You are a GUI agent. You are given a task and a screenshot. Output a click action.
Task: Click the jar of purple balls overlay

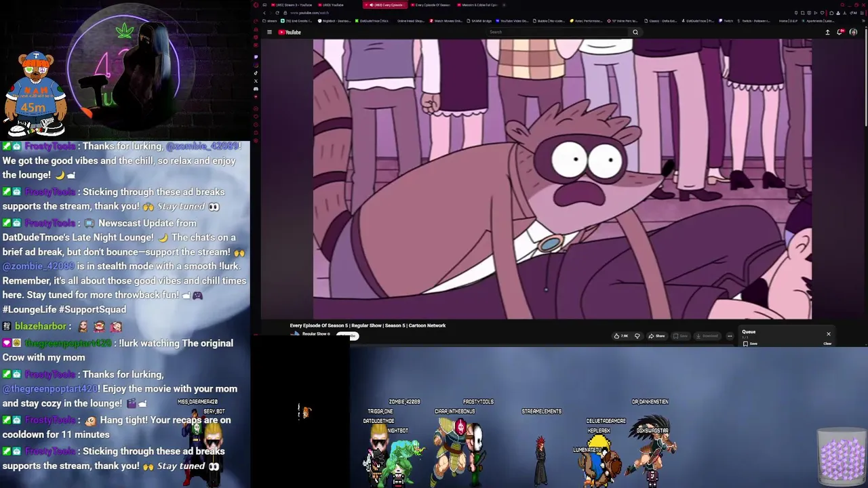pyautogui.click(x=842, y=456)
